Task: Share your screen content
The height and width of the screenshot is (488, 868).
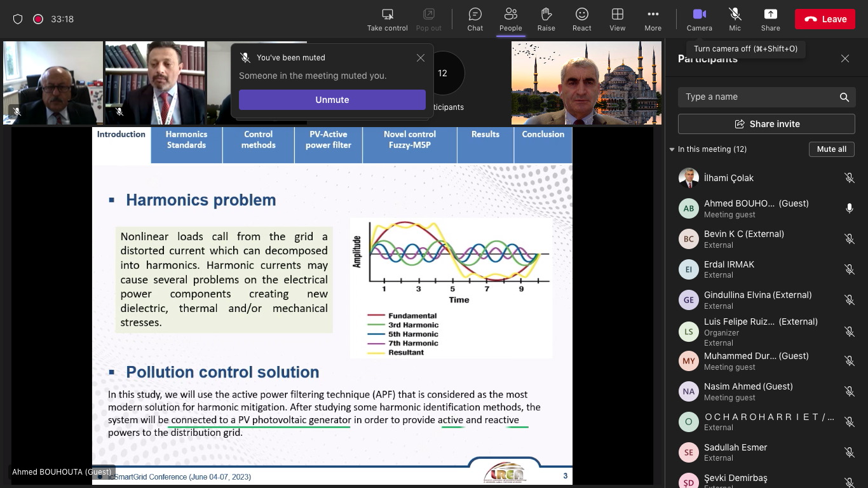Action: [x=770, y=19]
